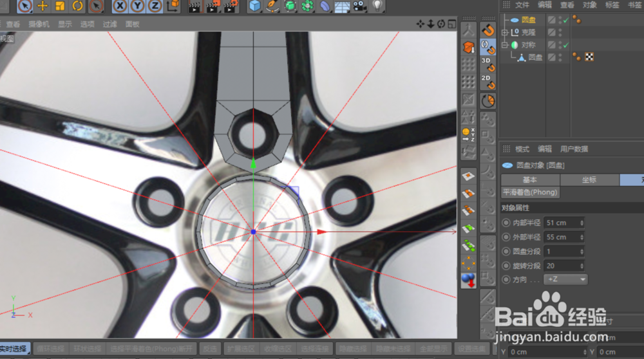Open the subdivision surface generator icon

coord(290,6)
